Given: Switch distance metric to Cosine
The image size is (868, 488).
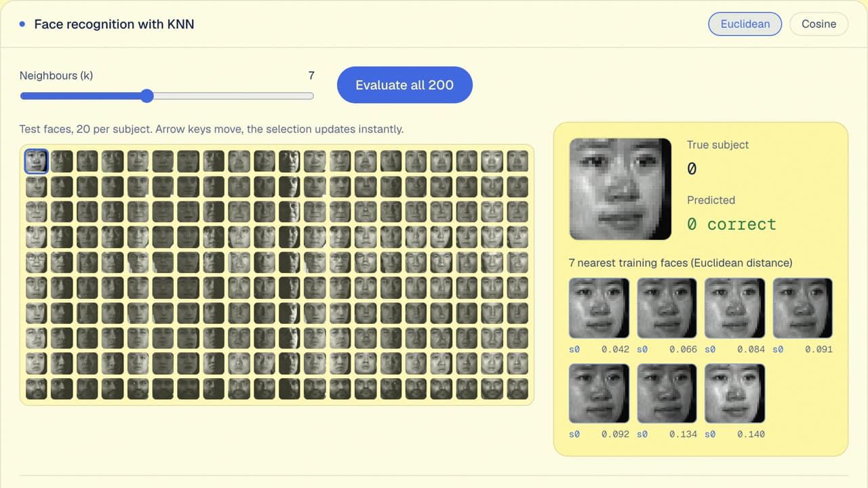Looking at the screenshot, I should pos(818,24).
